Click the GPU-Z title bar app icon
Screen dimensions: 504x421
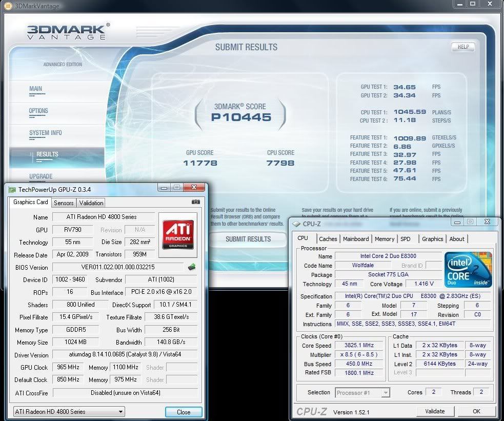12,190
